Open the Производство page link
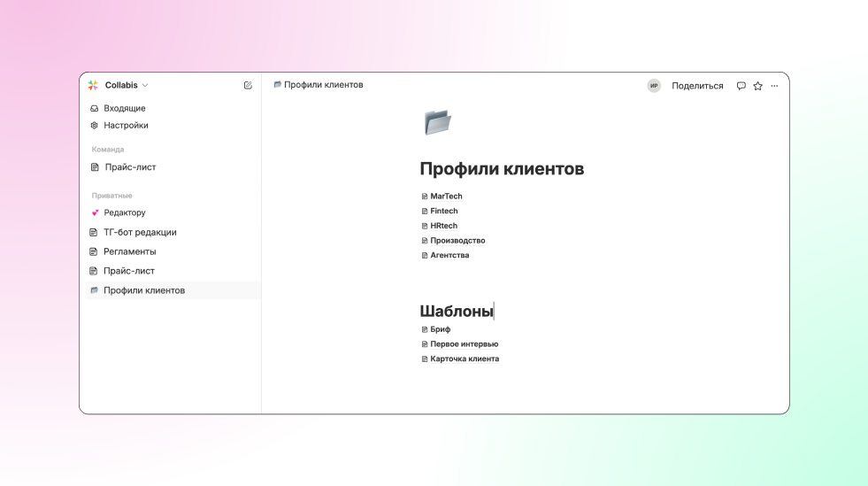868x486 pixels. 457,241
